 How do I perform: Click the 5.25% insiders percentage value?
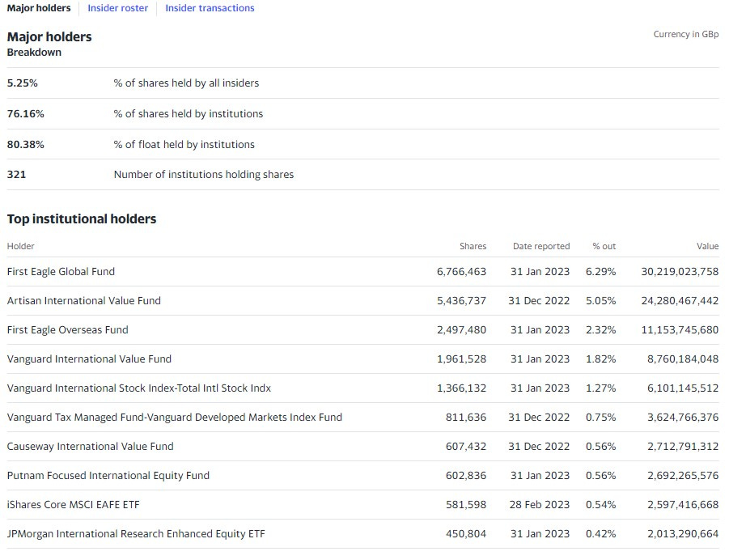pos(23,83)
